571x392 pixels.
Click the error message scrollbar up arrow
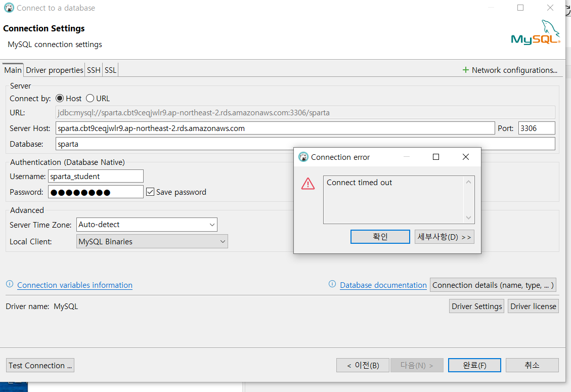pos(469,182)
